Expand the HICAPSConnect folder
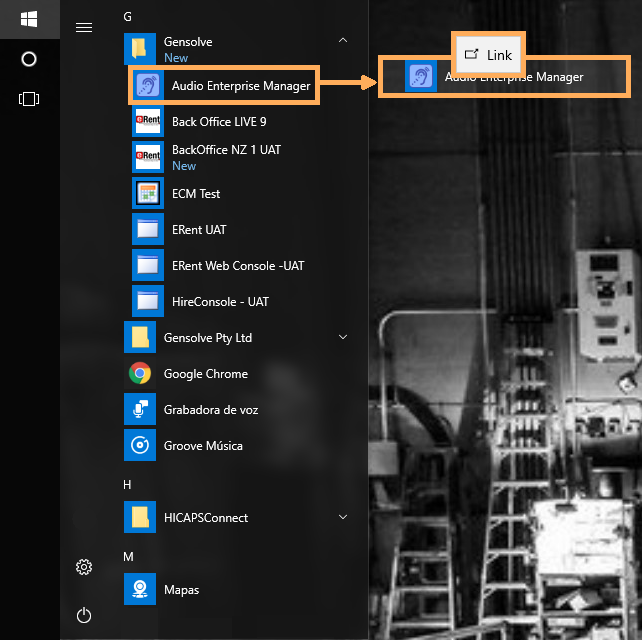642x640 pixels. [x=342, y=518]
